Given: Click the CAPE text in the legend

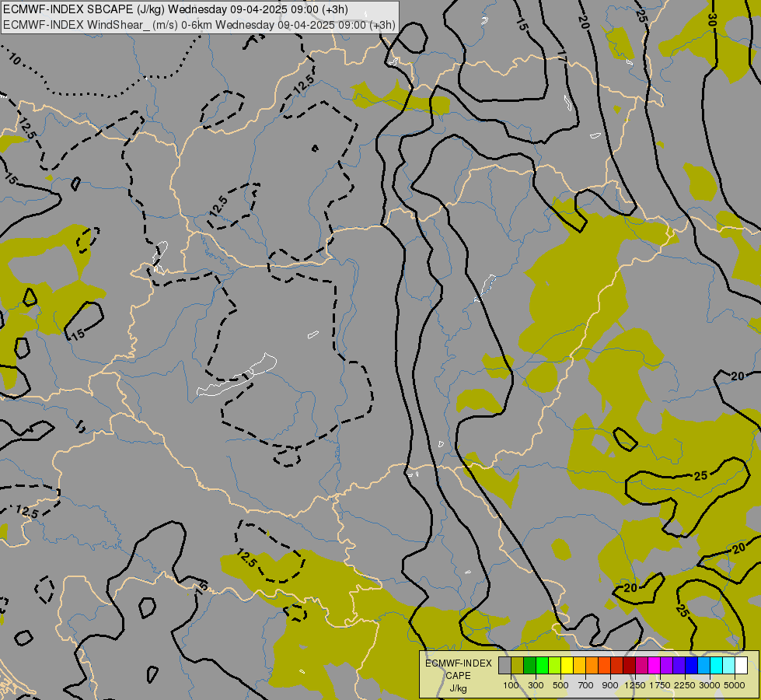Looking at the screenshot, I should coord(458,676).
